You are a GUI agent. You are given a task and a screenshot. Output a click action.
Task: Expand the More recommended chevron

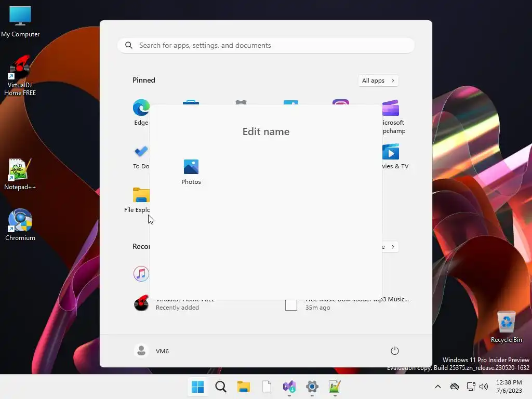point(393,247)
